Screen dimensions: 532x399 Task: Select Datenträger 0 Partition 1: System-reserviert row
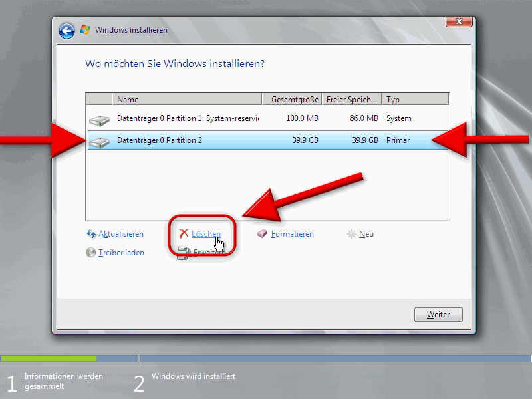pyautogui.click(x=268, y=118)
